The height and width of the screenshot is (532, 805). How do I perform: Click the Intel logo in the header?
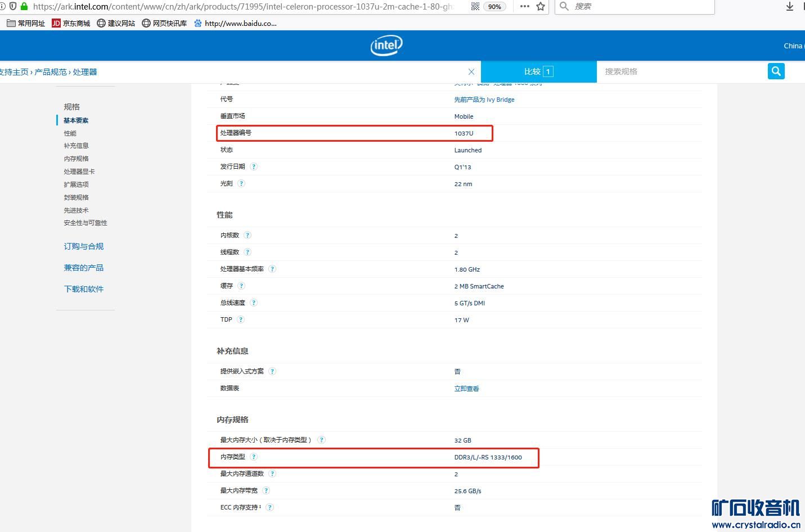click(386, 46)
